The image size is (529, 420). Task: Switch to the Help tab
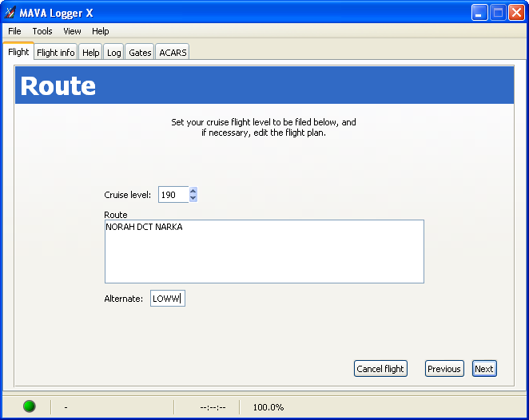point(91,53)
